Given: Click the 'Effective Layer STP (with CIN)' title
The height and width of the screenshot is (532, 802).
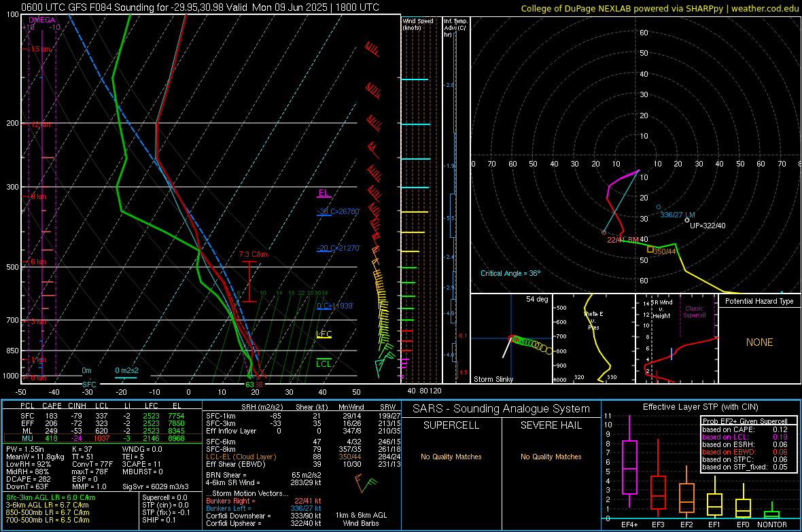Looking at the screenshot, I should pyautogui.click(x=701, y=407).
